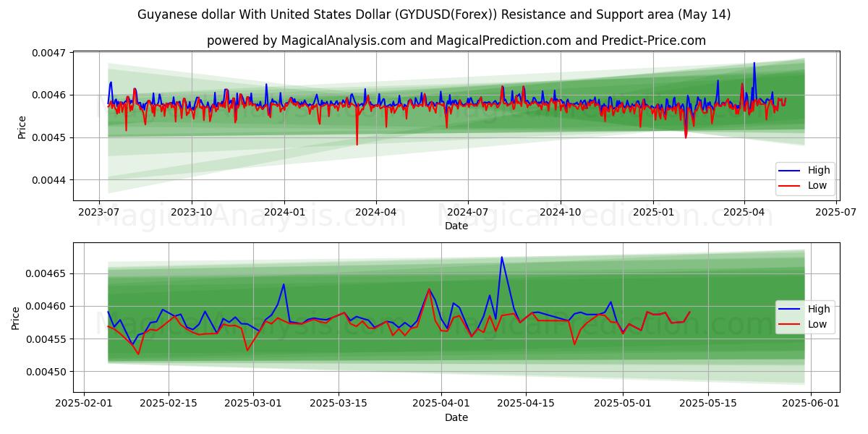Image resolution: width=868 pixels, height=434 pixels.
Task: Click the 0.0046 y-axis label in top chart
Action: click(48, 95)
